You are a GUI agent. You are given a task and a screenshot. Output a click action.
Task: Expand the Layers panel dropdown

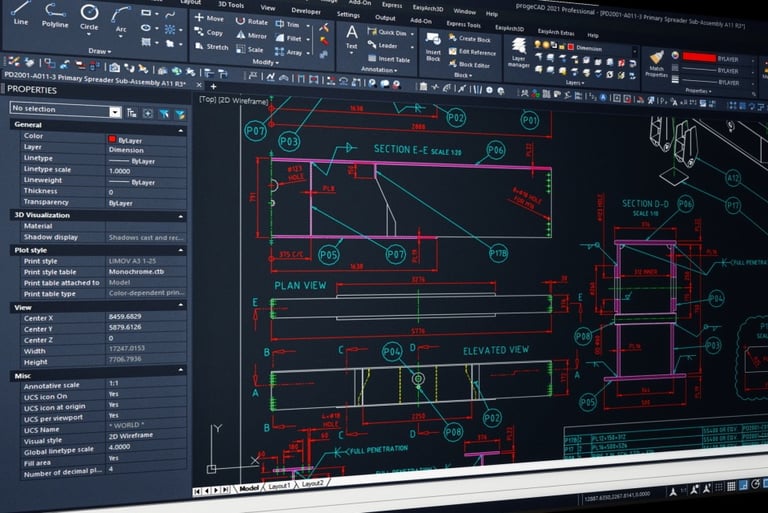point(575,83)
